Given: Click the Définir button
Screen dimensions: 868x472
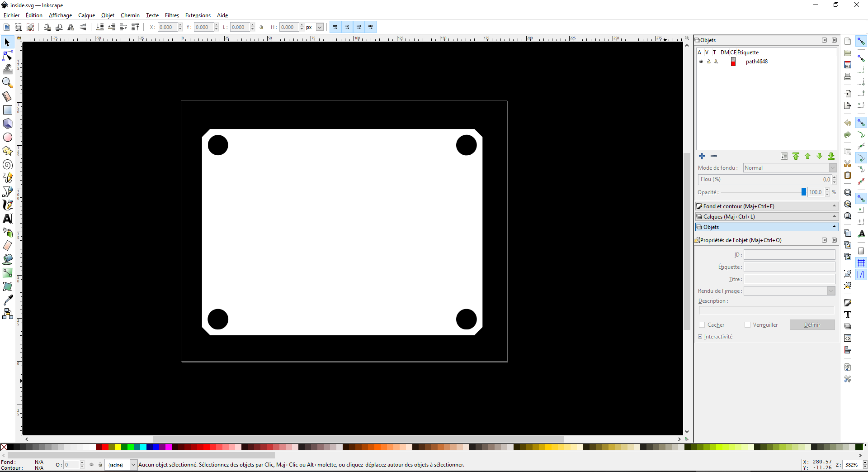Looking at the screenshot, I should (812, 325).
